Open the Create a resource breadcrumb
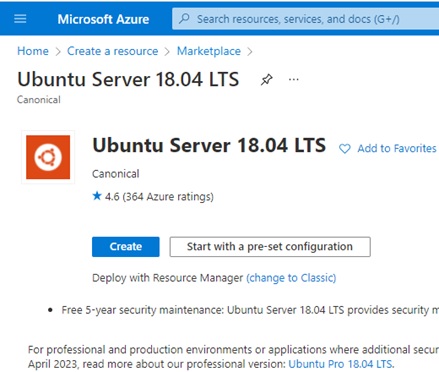The width and height of the screenshot is (439, 372). pyautogui.click(x=113, y=51)
